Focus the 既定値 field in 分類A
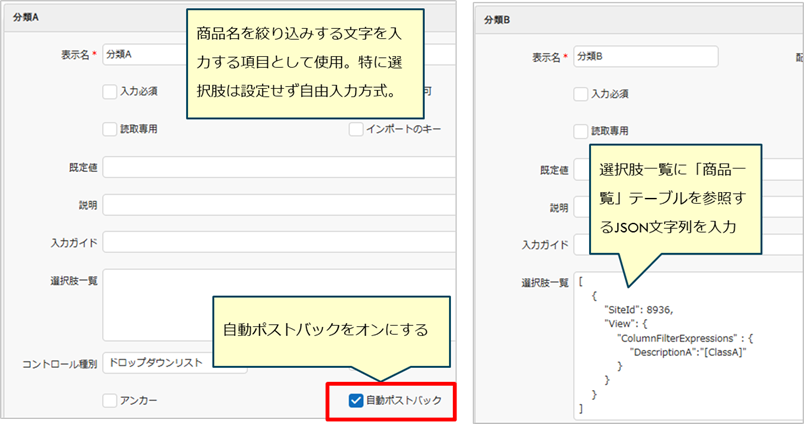The height and width of the screenshot is (424, 804). [270, 167]
